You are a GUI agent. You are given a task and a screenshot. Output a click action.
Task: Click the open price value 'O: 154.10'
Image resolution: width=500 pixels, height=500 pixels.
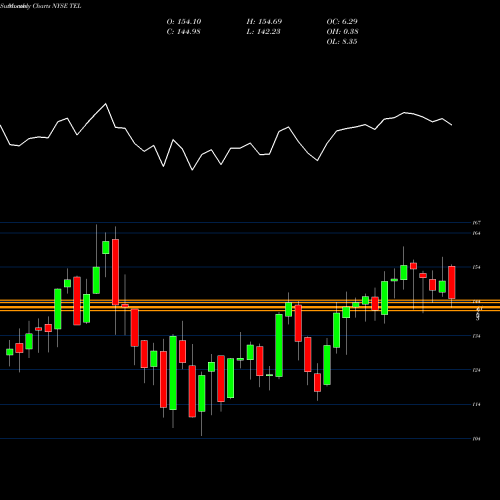click(x=184, y=22)
